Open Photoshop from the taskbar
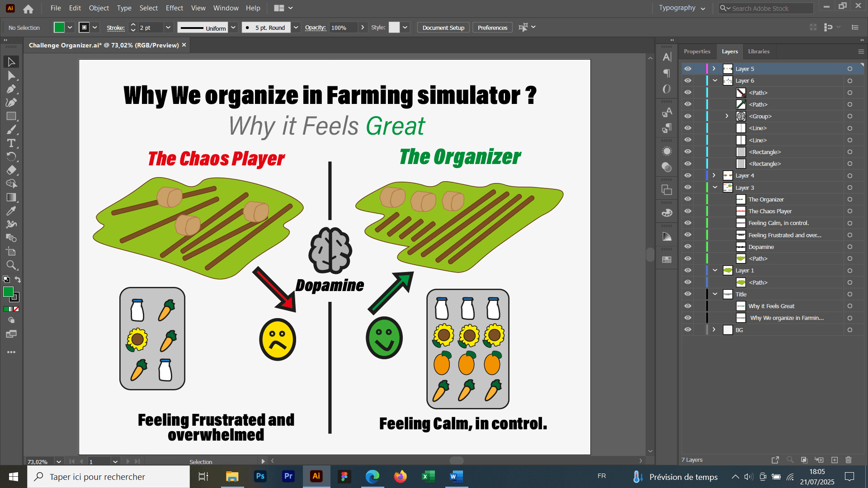The width and height of the screenshot is (868, 488). [260, 476]
